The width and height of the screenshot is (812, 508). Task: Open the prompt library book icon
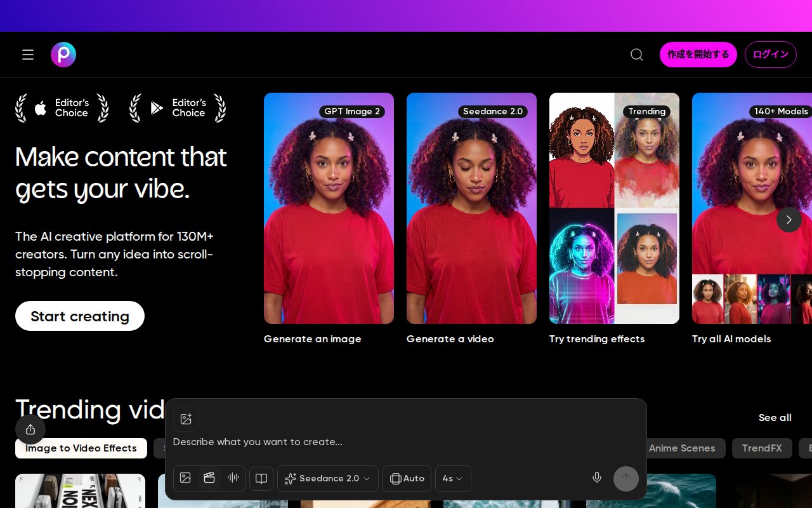(261, 479)
